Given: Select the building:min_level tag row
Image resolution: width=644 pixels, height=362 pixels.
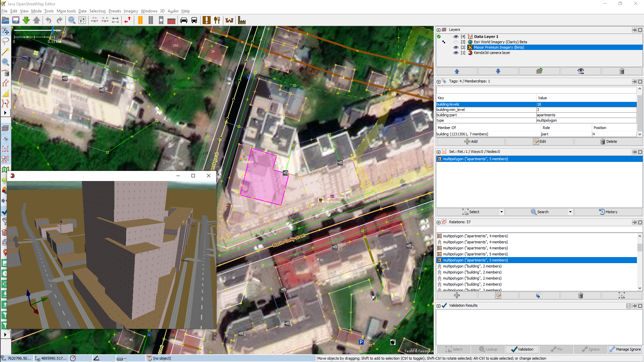Looking at the screenshot, I should (x=486, y=110).
